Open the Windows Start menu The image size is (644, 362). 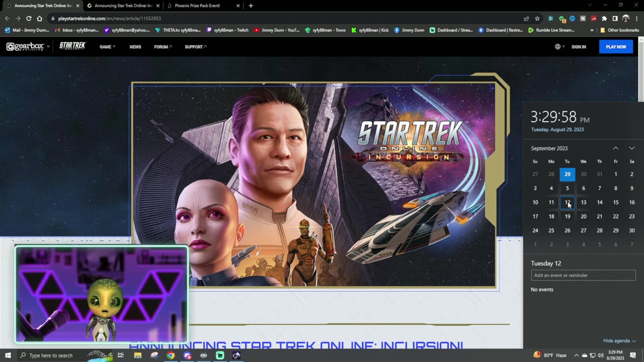pyautogui.click(x=8, y=355)
